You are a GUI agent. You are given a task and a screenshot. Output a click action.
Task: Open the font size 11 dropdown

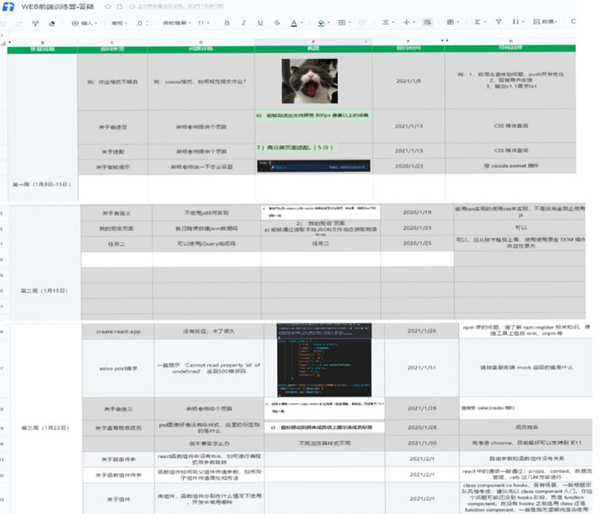pos(203,21)
